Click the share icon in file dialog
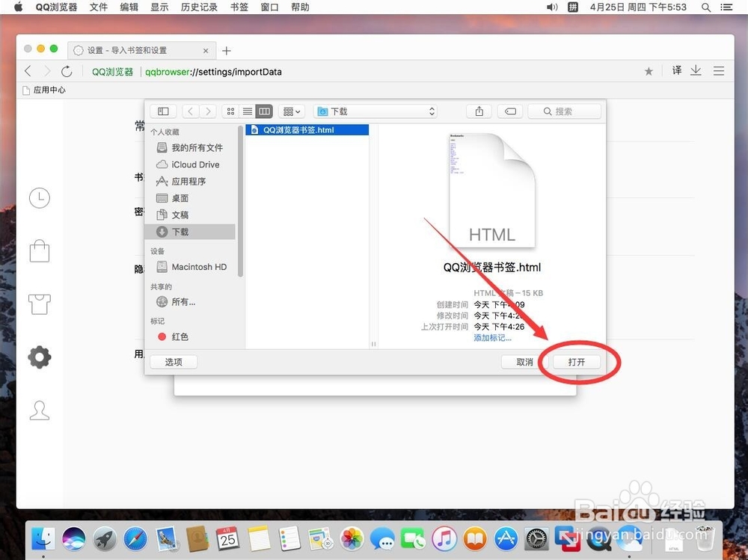Viewport: 748px width, 560px height. (x=479, y=111)
